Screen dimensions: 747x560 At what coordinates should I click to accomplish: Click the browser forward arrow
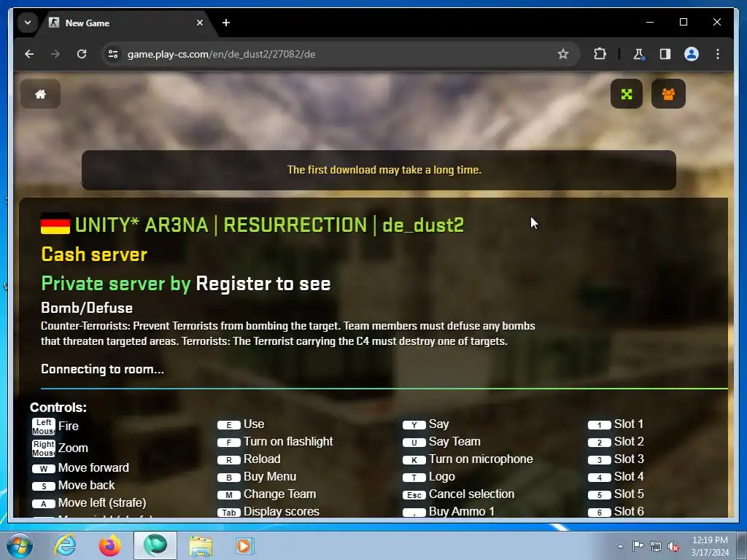55,54
